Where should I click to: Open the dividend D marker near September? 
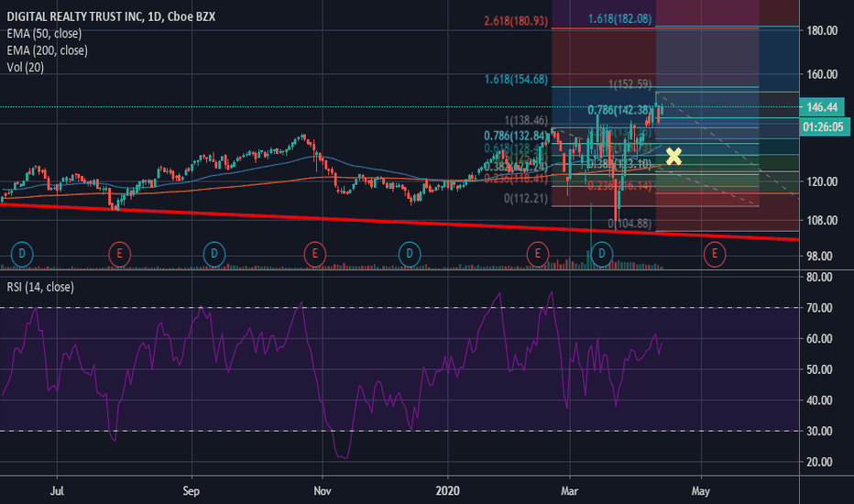coord(214,254)
